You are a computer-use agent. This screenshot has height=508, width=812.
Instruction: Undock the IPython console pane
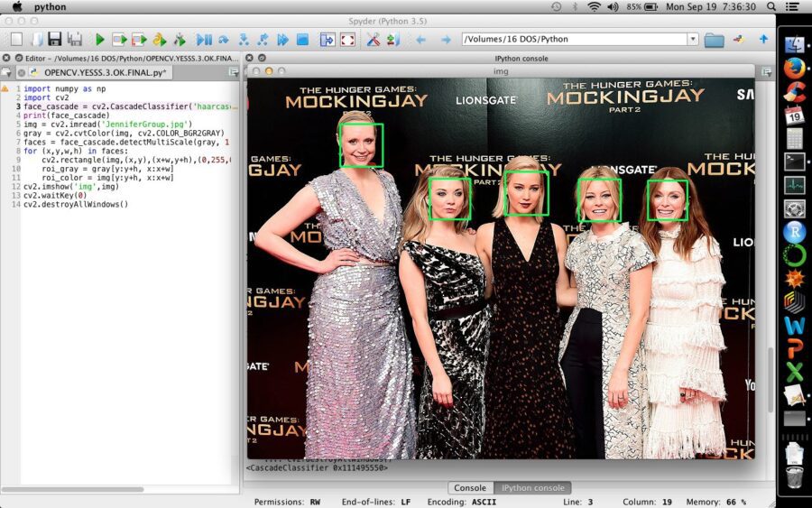262,58
